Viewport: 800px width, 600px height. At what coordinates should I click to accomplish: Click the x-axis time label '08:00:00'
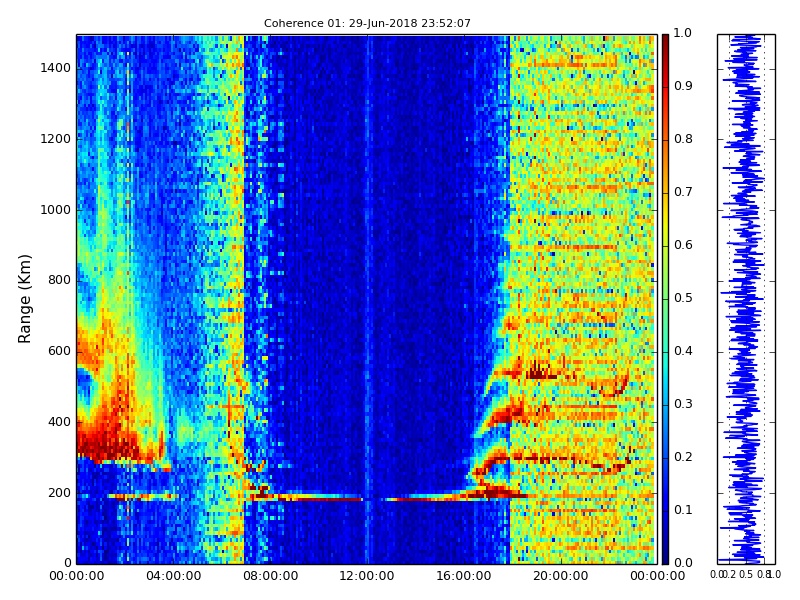[270, 576]
